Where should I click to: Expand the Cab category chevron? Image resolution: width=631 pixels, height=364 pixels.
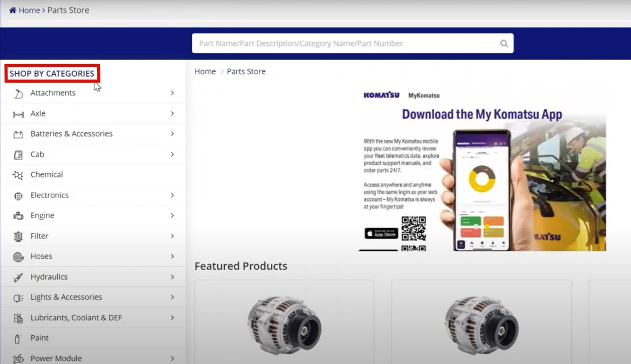point(172,154)
